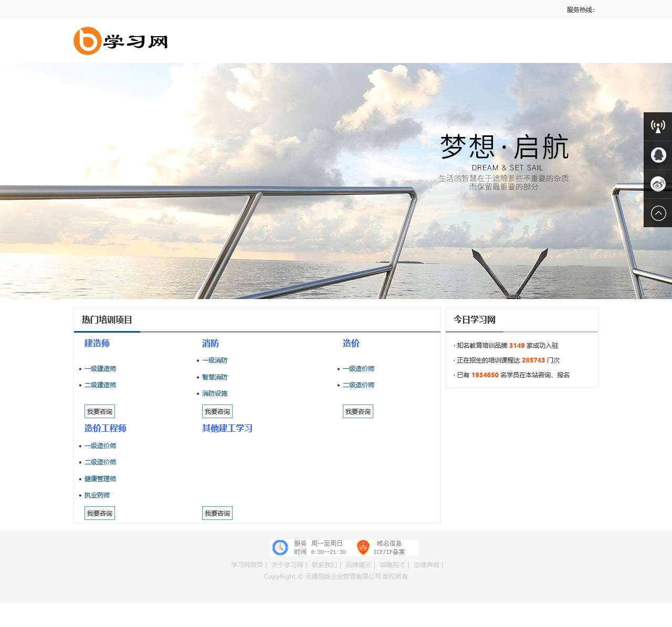The width and height of the screenshot is (672, 627).
Task: Click 我要咨询 button under 造价工程师
Action: 100,513
